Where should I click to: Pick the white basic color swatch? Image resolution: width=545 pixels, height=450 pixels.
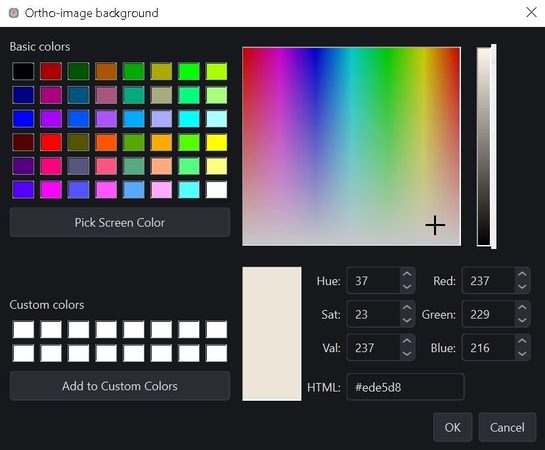pos(217,190)
